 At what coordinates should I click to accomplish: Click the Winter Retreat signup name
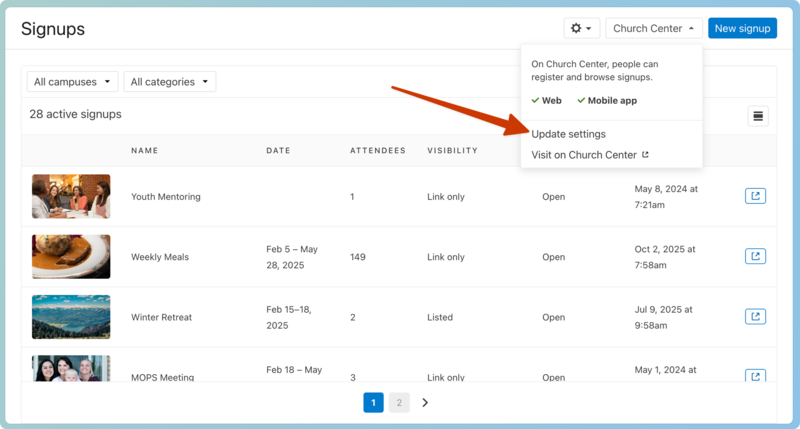(161, 317)
